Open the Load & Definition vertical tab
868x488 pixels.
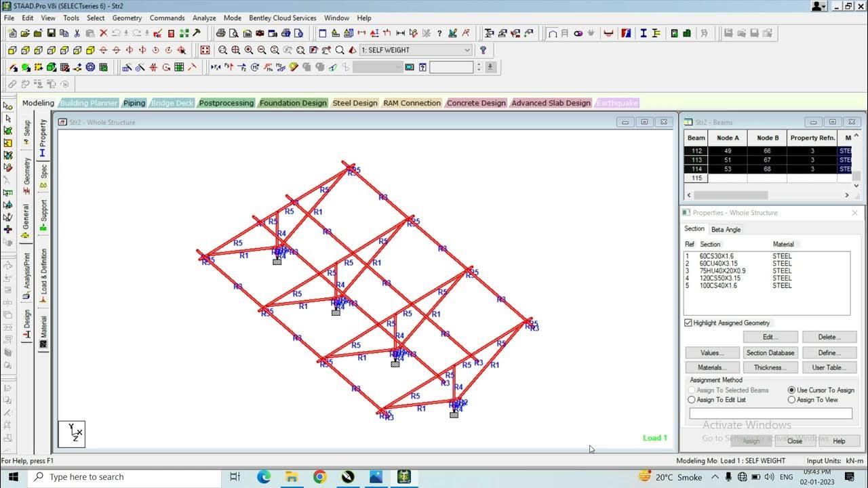pyautogui.click(x=43, y=275)
